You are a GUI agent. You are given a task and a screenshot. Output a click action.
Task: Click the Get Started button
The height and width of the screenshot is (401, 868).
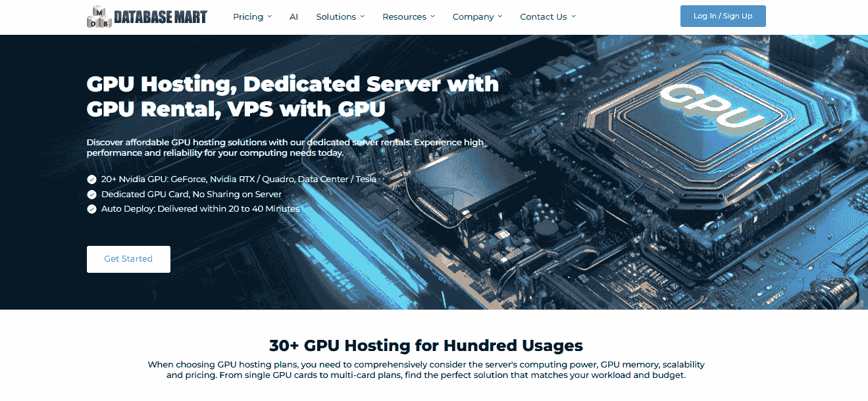point(128,259)
